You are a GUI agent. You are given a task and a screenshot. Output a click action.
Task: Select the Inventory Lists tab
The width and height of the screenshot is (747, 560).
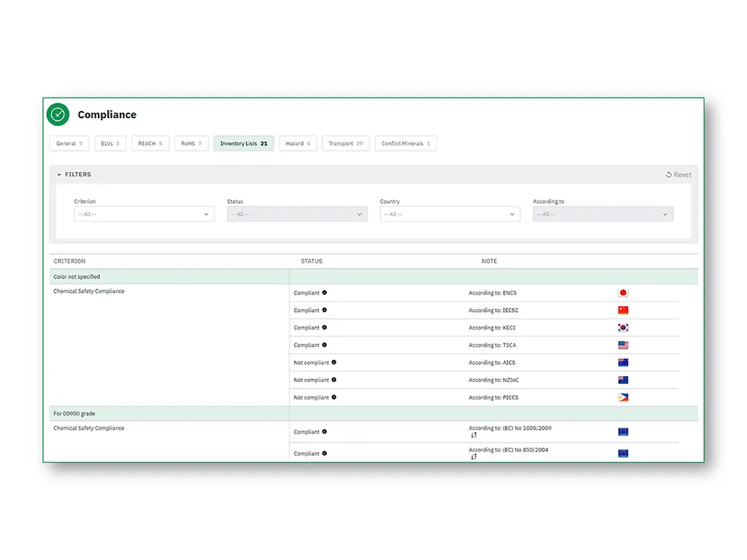pos(244,144)
